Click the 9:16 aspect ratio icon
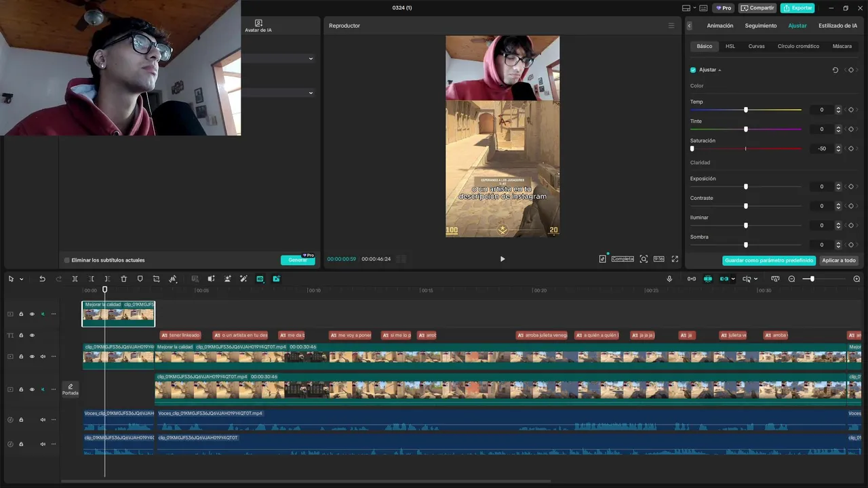The height and width of the screenshot is (488, 868). (658, 259)
